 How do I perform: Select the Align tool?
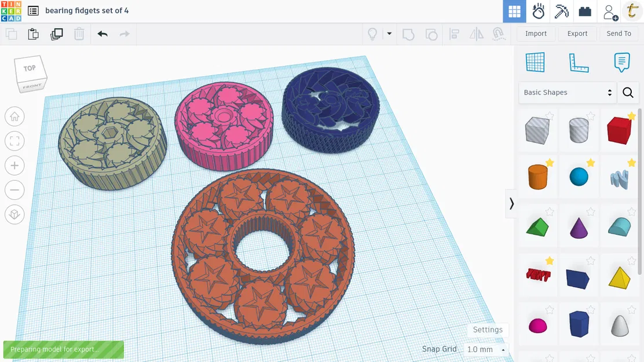455,34
